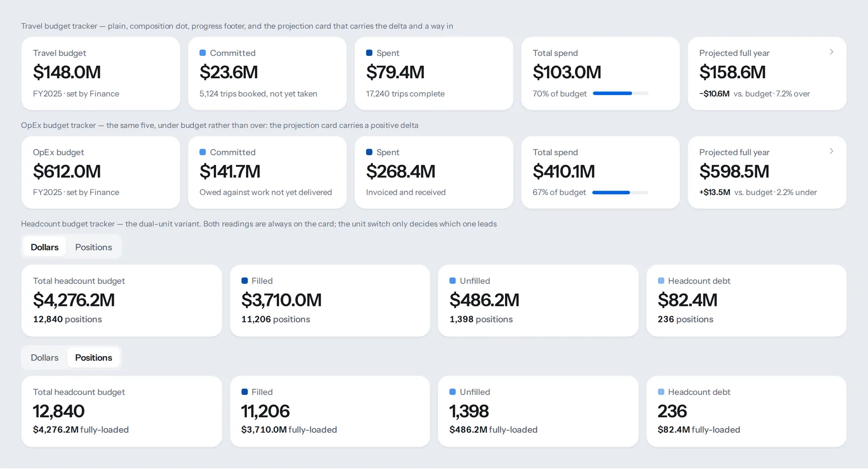Click 'Invoiced and received' text
The image size is (868, 469).
tap(406, 192)
